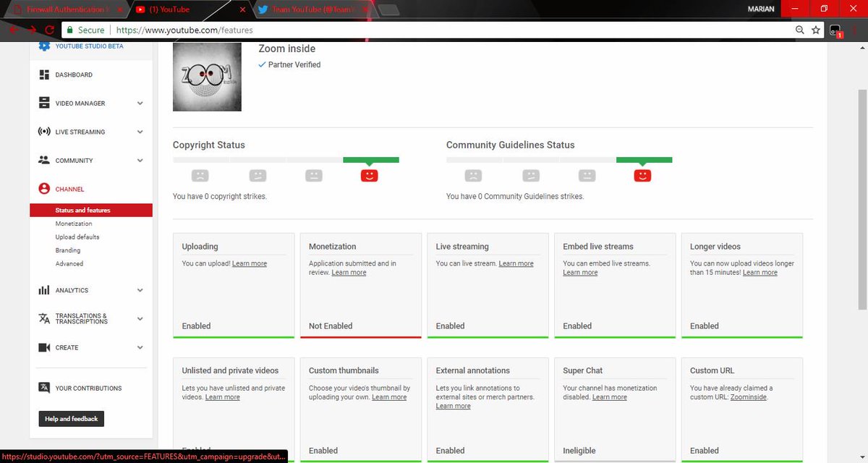This screenshot has height=463, width=868.
Task: Click the Video Manager icon
Action: (44, 103)
